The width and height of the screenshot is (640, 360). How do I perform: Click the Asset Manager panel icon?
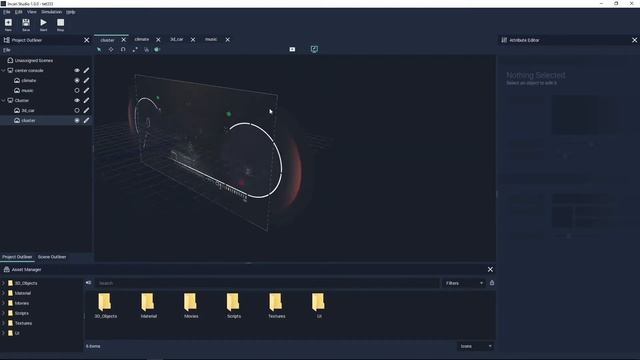(7, 269)
